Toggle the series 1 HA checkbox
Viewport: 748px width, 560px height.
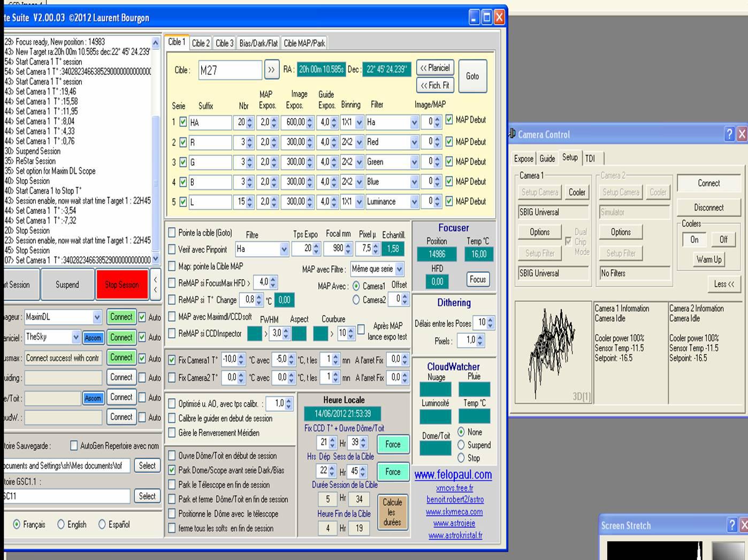[183, 122]
